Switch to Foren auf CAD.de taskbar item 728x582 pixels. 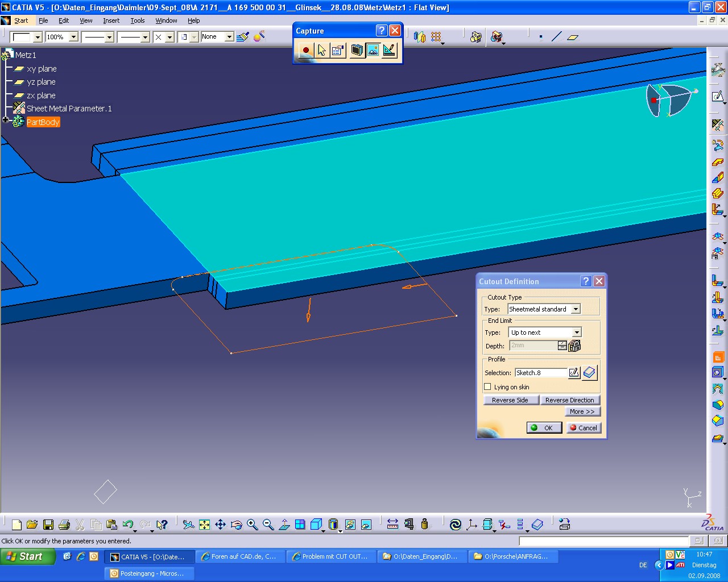click(240, 557)
